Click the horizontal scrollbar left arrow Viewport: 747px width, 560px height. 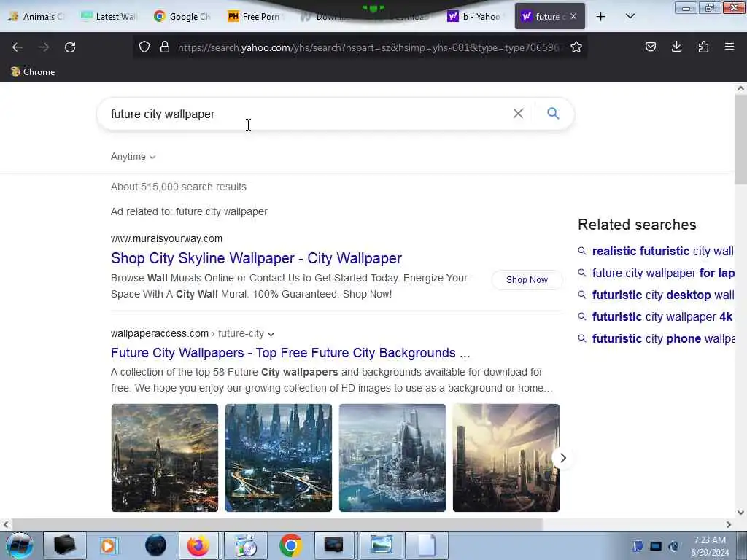coord(5,524)
